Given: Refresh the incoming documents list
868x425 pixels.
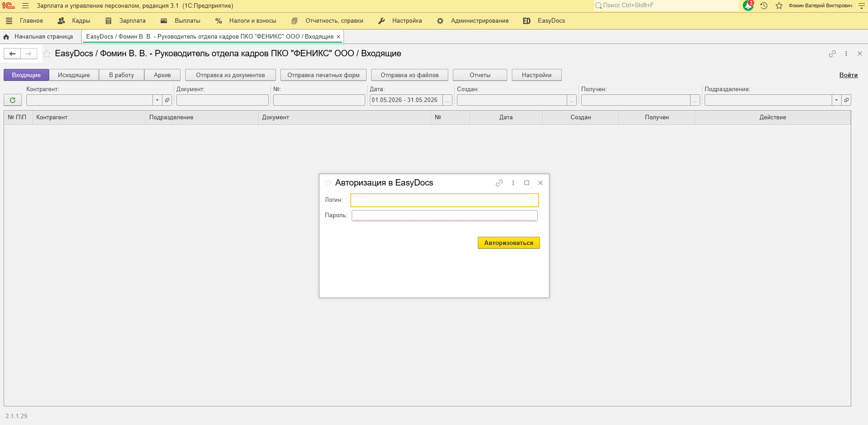Looking at the screenshot, I should [13, 100].
